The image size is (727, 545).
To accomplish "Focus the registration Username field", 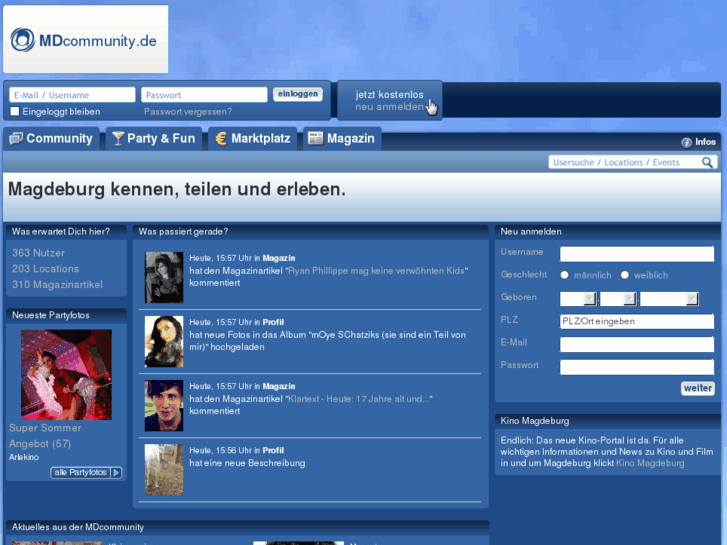I will [x=637, y=254].
